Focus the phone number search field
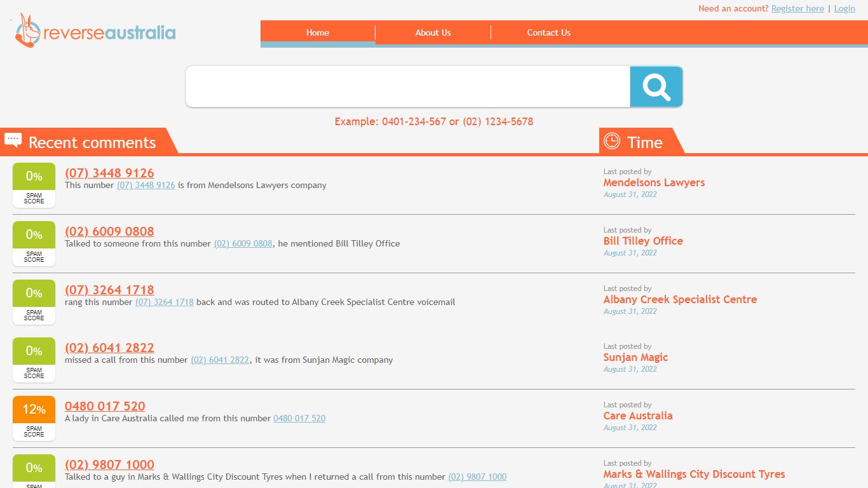 tap(408, 86)
